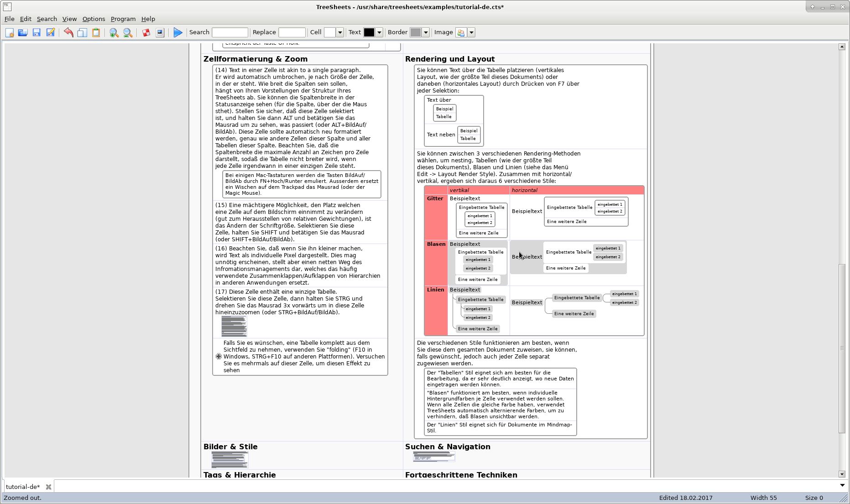Expand the cell edit box dropdown arrow
The image size is (850, 504).
point(842,485)
